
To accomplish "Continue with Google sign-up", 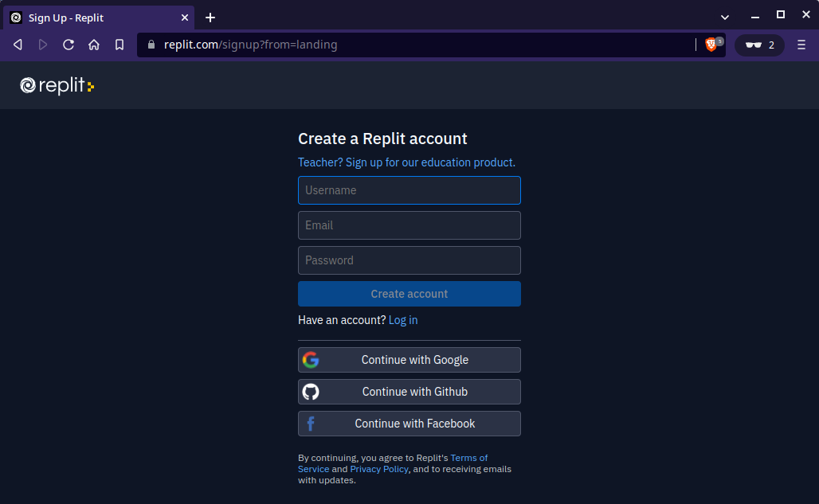I will [409, 360].
